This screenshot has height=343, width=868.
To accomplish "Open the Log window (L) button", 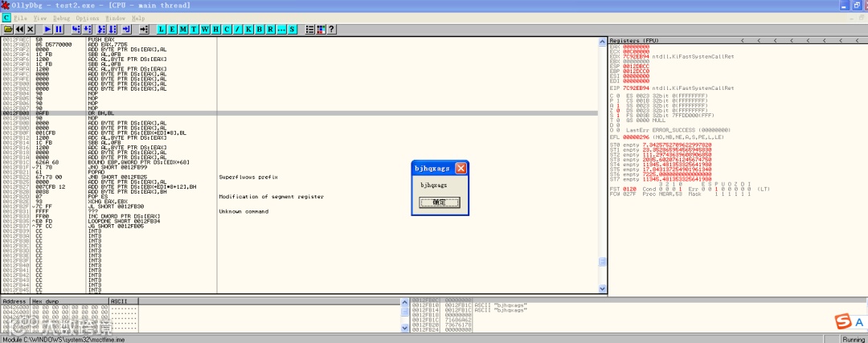I will click(161, 30).
